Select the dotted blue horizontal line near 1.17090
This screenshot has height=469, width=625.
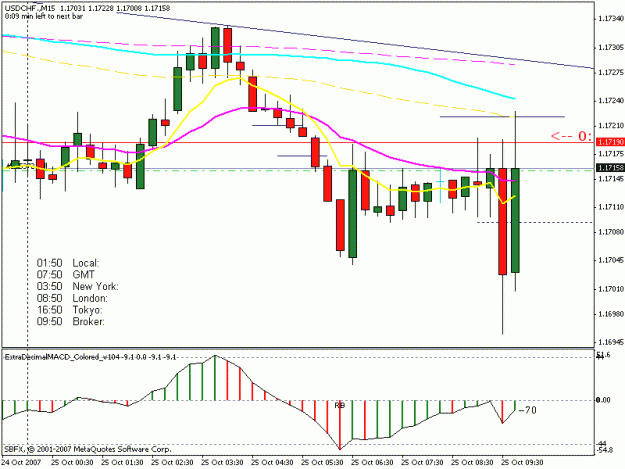pyautogui.click(x=535, y=222)
